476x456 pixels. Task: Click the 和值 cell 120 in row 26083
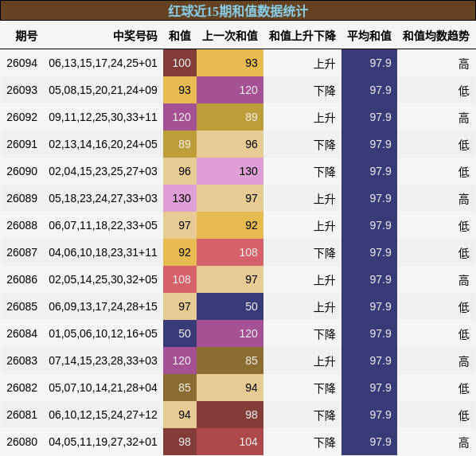tap(180, 361)
